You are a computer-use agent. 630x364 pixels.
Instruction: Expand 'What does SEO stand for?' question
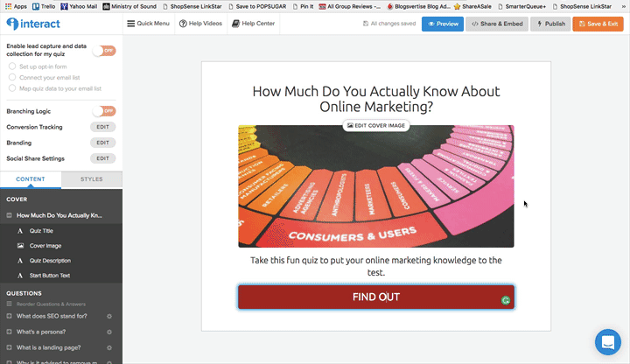coord(9,316)
